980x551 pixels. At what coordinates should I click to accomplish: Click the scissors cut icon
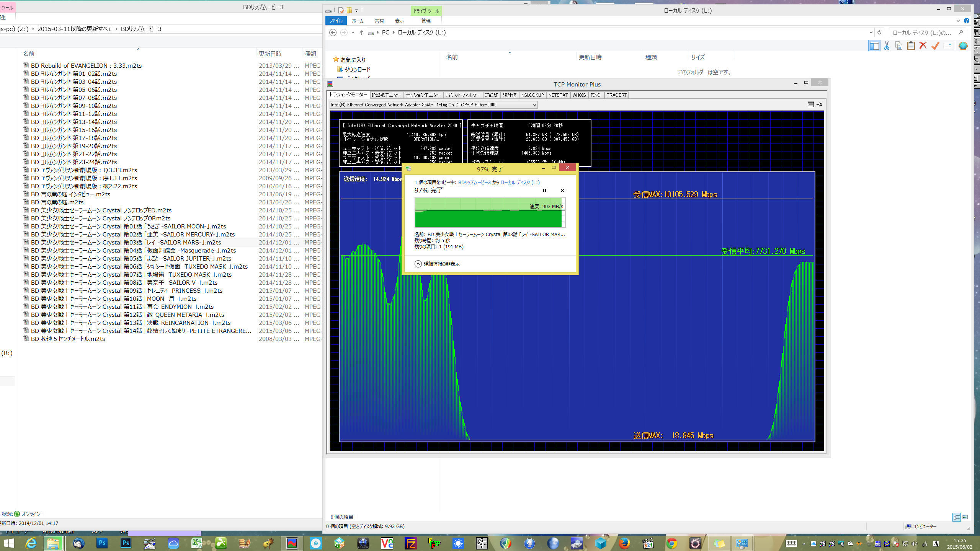pos(887,46)
